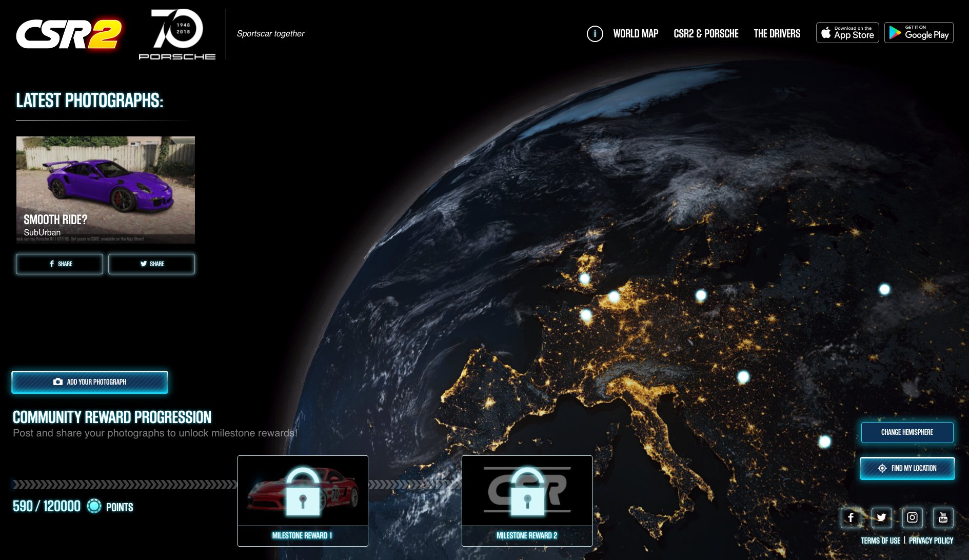Screen dimensions: 969x560
Task: Click Add Your Photograph button
Action: pyautogui.click(x=90, y=382)
